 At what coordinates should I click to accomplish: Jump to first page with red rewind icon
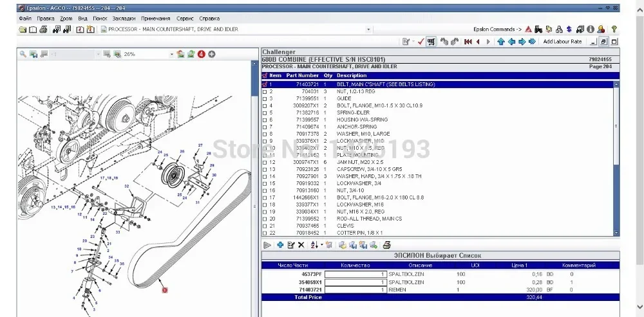coord(468,41)
